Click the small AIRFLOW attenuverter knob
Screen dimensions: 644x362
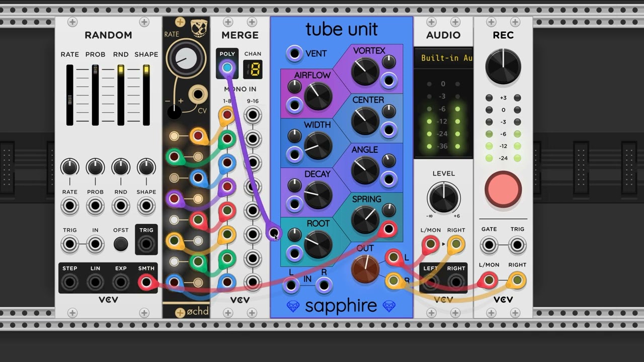[294, 86]
